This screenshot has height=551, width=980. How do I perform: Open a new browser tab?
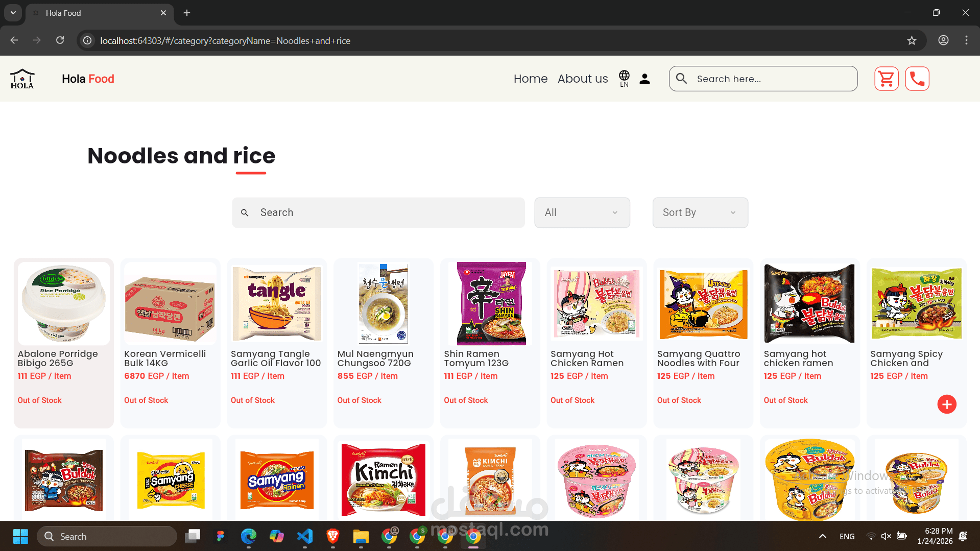click(187, 13)
